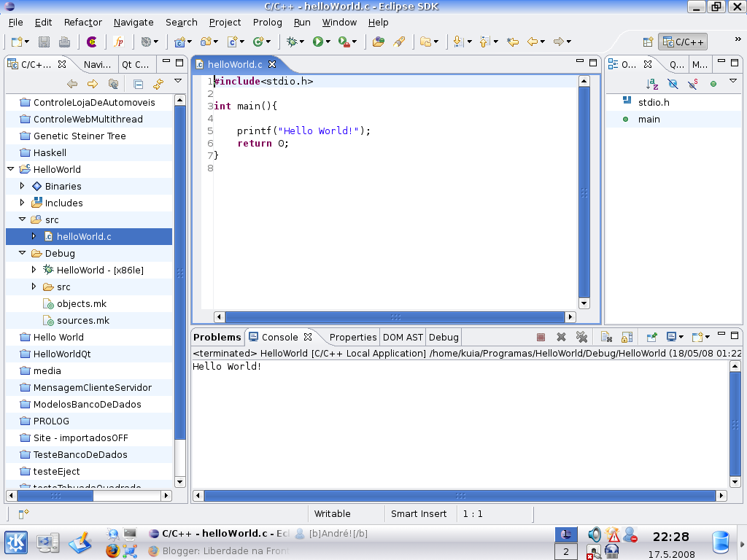
Task: Collapse the Debug folder node
Action: coord(22,253)
